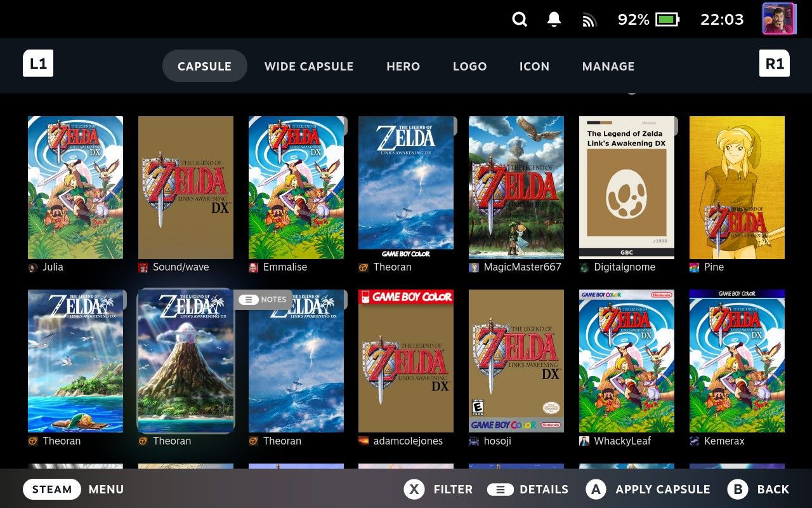Click the X button glyph for Filter
The image size is (812, 508).
tap(414, 490)
